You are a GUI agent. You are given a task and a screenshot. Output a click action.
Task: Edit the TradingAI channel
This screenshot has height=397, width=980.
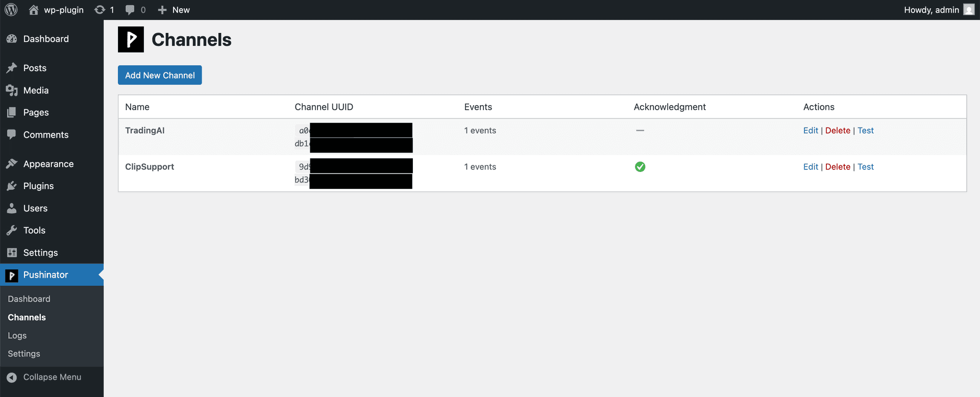(810, 131)
